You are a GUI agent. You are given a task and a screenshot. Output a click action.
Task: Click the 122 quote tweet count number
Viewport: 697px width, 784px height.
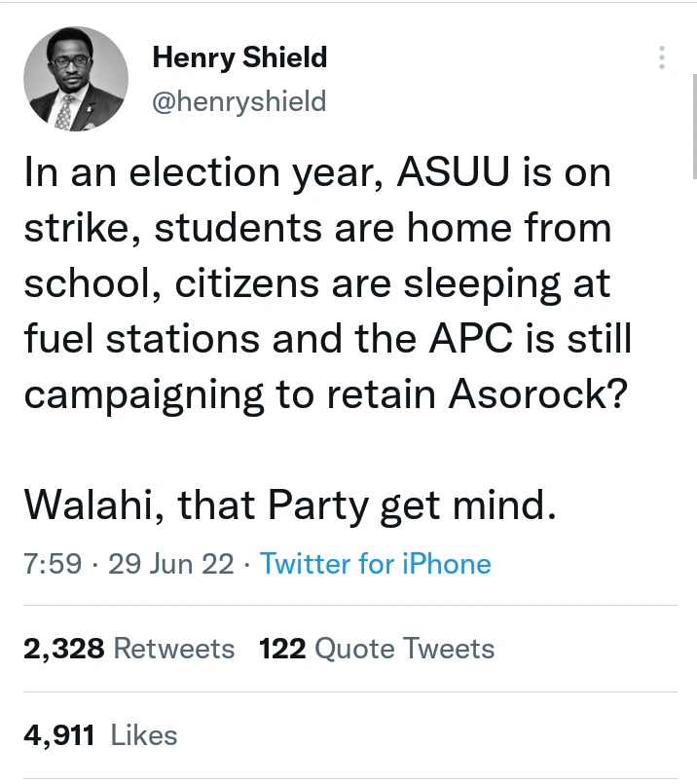[x=283, y=649]
